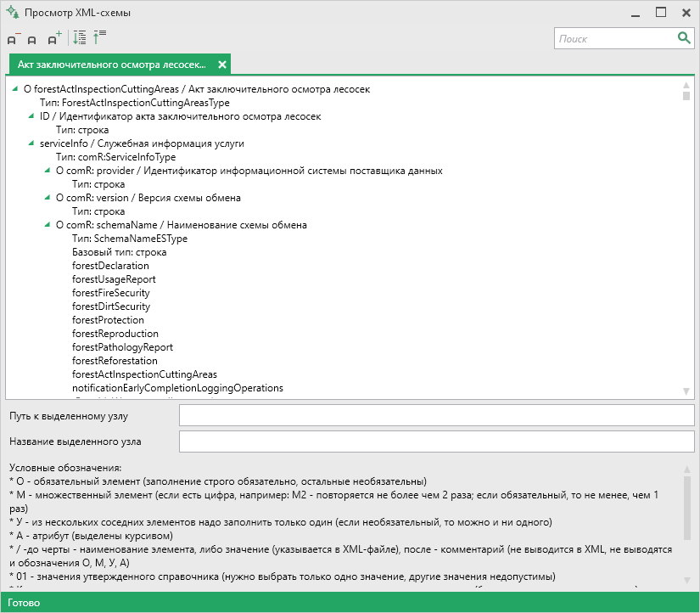Select Тип: comR:ServiceInfoType row
700x613 pixels.
pos(116,157)
